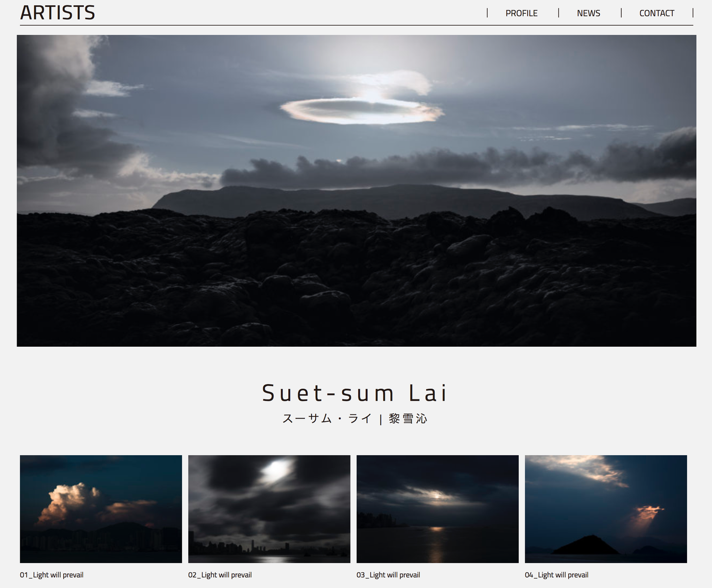Open the ARTISTS heading link

coord(57,13)
